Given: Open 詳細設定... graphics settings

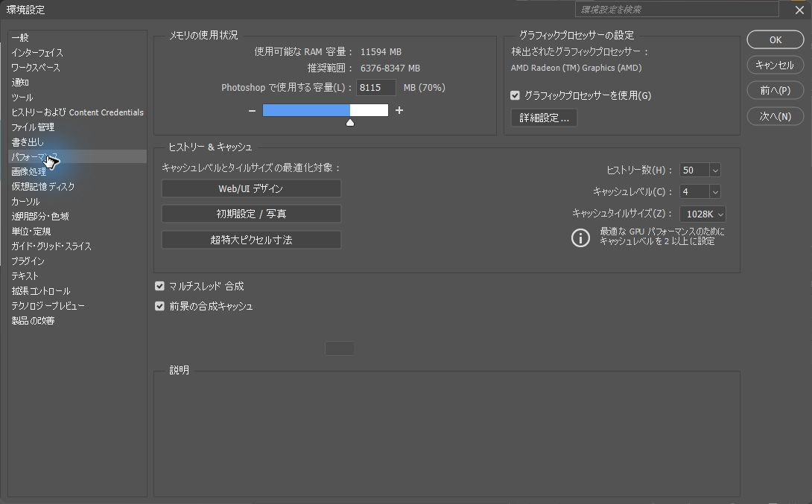Looking at the screenshot, I should click(544, 118).
